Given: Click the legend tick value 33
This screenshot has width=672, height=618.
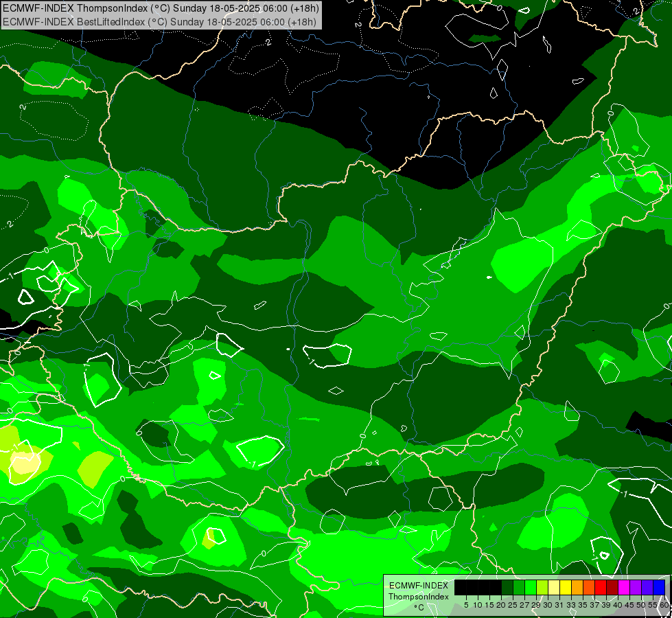Looking at the screenshot, I should tap(571, 605).
